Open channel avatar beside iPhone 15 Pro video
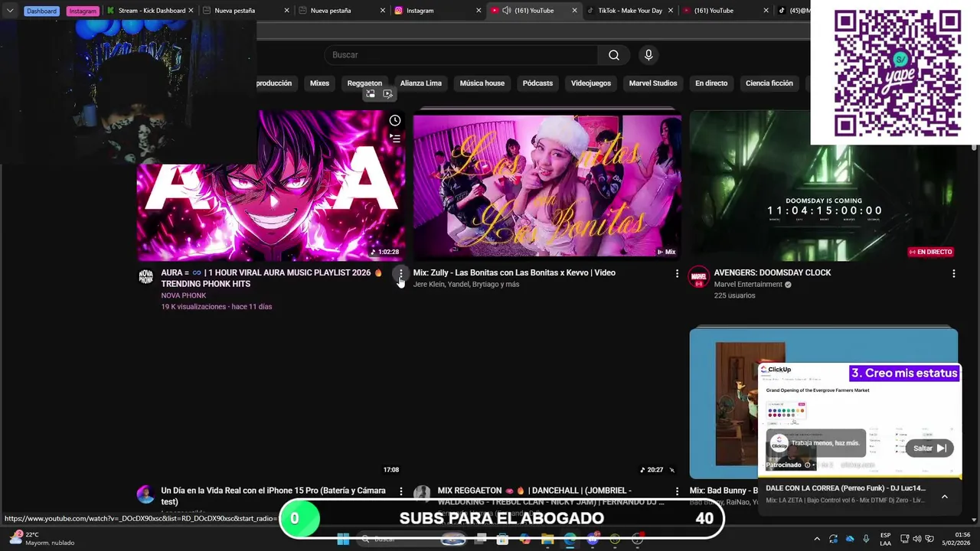 point(145,494)
